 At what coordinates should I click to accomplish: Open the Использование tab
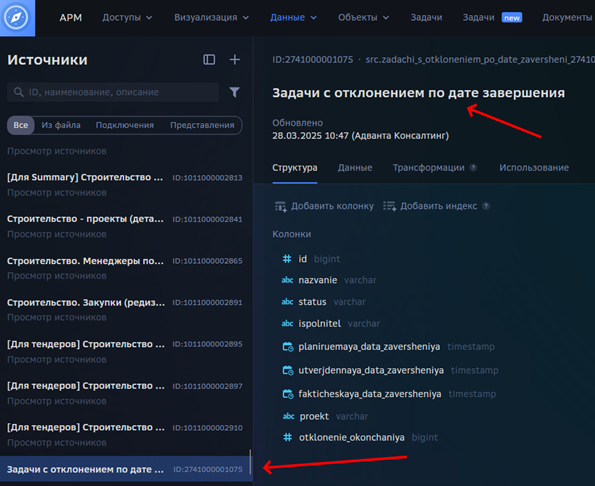coord(534,168)
